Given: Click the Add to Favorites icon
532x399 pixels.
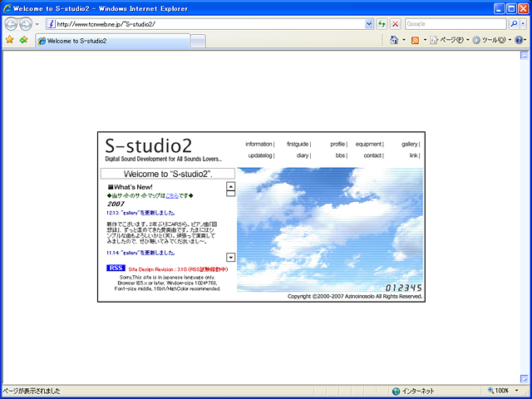Looking at the screenshot, I should pos(23,40).
